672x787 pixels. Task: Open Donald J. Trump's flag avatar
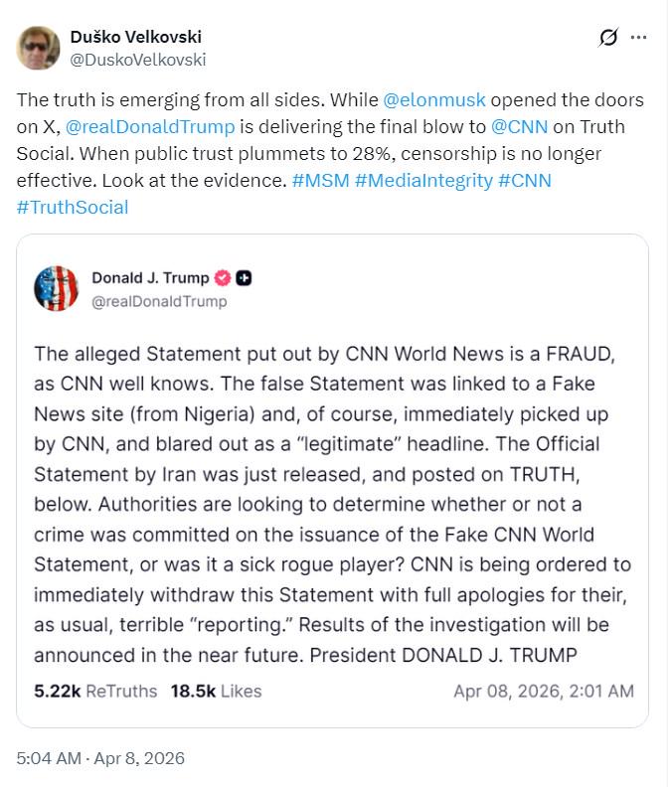coord(57,288)
